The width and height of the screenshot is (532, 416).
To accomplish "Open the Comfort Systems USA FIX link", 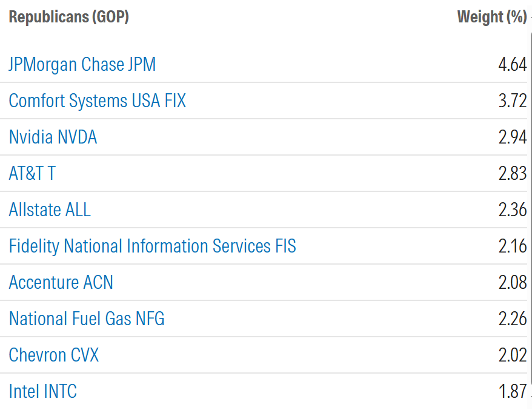I will point(98,101).
